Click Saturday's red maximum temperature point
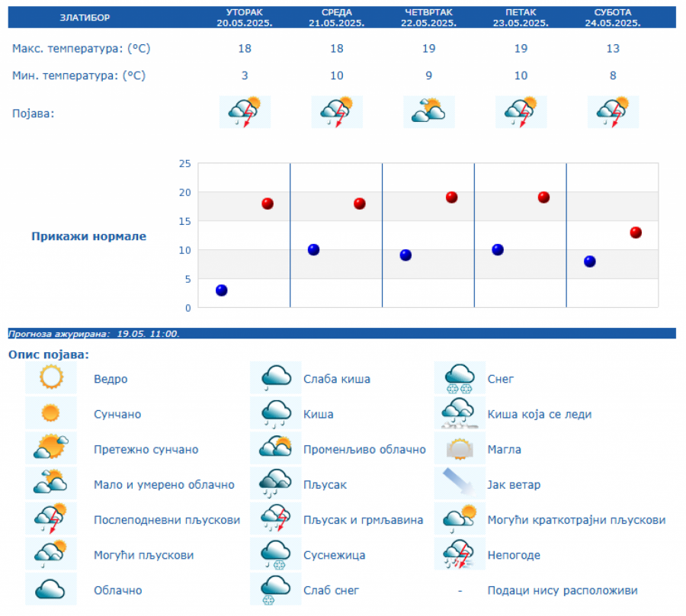The height and width of the screenshot is (616, 686). 636,233
